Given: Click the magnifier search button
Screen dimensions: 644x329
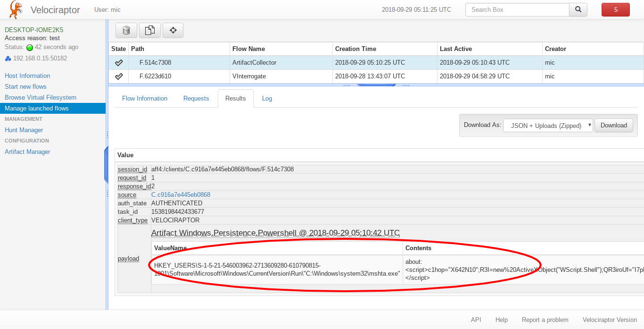Looking at the screenshot, I should point(578,9).
